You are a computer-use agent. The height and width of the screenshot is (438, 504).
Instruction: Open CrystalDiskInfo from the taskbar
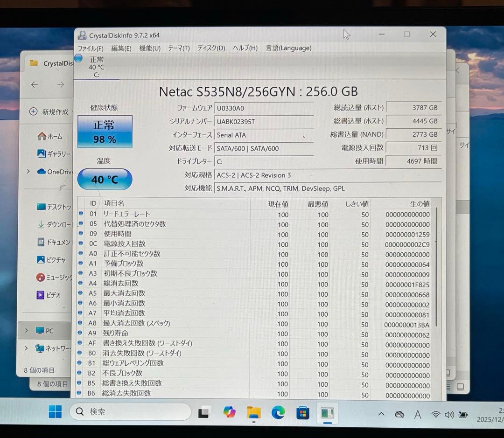click(x=327, y=413)
